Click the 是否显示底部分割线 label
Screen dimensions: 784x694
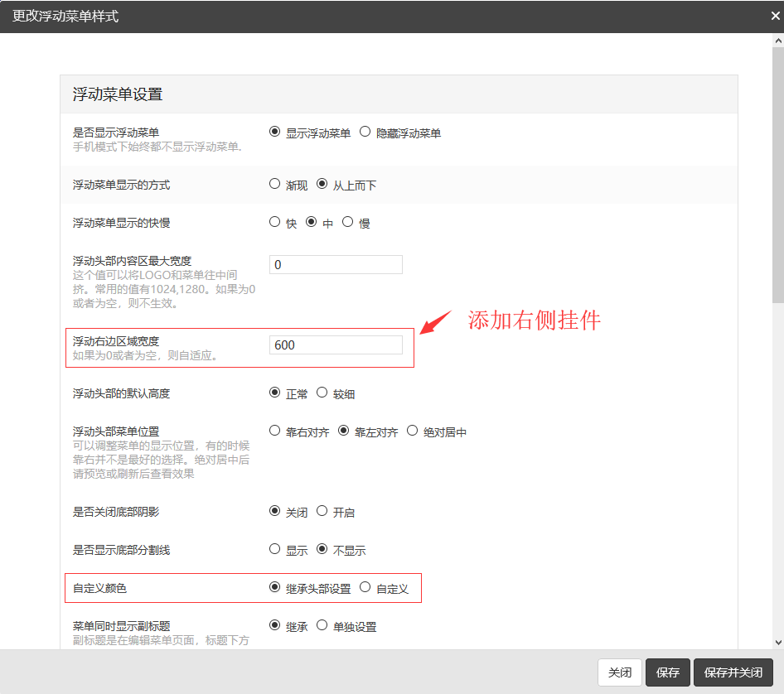(x=122, y=551)
